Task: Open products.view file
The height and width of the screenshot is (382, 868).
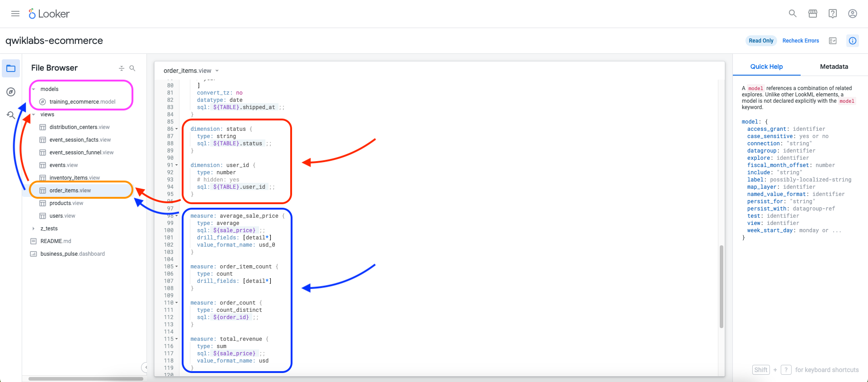Action: coord(66,203)
